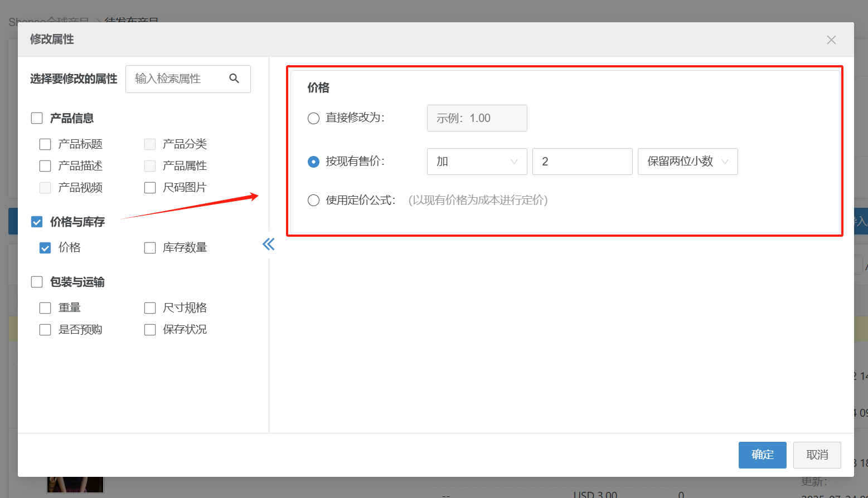Check the 尺码图片 checkbox
The height and width of the screenshot is (498, 868).
point(150,188)
